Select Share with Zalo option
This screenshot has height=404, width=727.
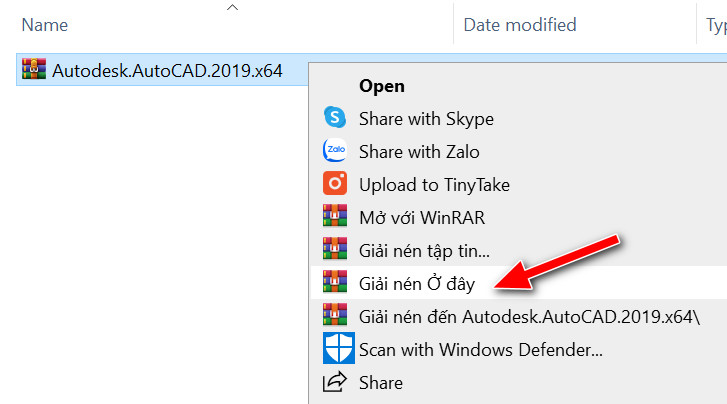[419, 152]
